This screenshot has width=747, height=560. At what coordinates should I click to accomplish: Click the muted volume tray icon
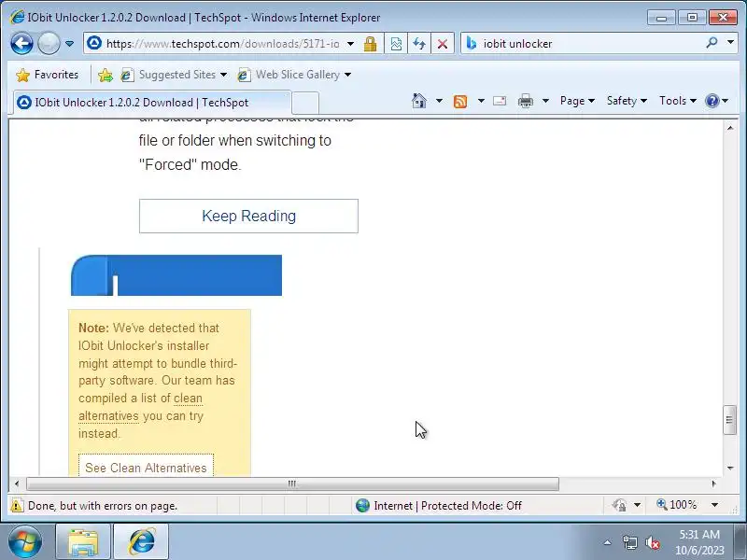click(652, 542)
